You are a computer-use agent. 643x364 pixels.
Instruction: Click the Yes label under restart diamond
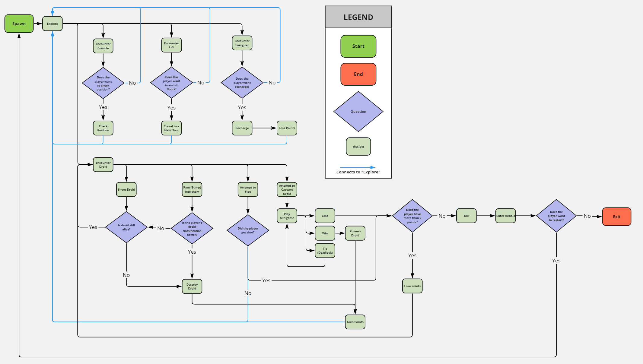[556, 261]
